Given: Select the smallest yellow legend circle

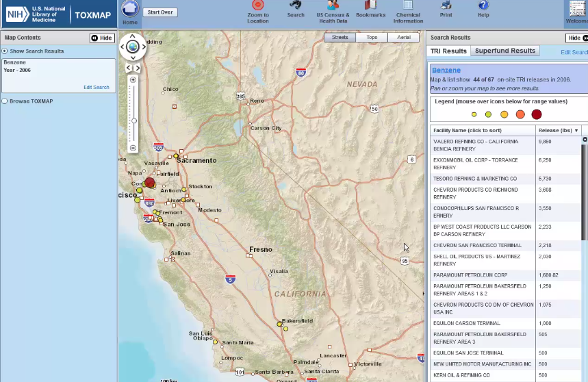Looking at the screenshot, I should pyautogui.click(x=474, y=114).
